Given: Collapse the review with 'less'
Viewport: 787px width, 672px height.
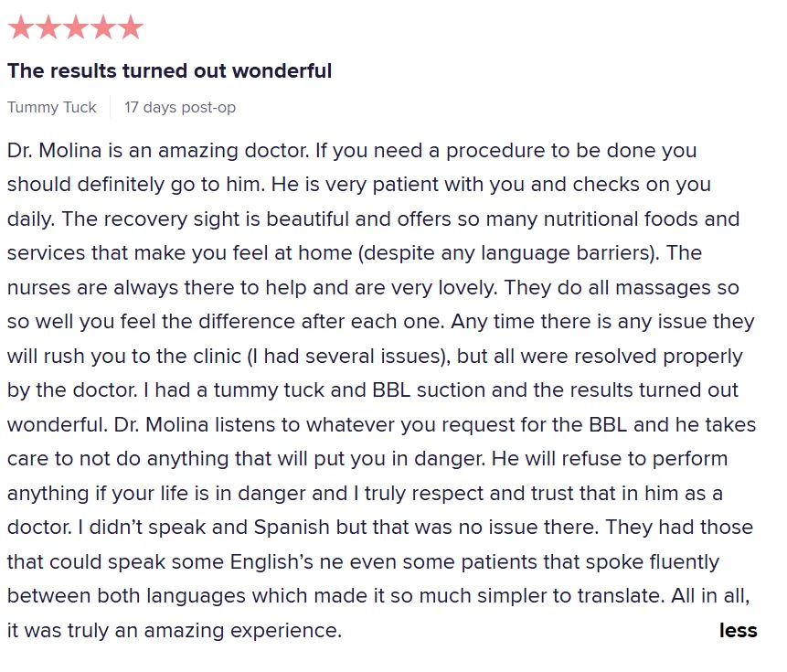Looking at the screenshot, I should pos(738,630).
